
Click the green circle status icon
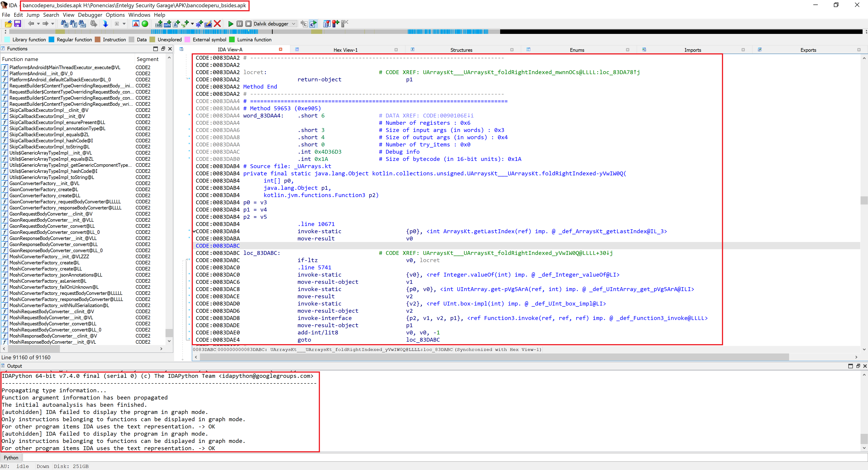pyautogui.click(x=145, y=23)
